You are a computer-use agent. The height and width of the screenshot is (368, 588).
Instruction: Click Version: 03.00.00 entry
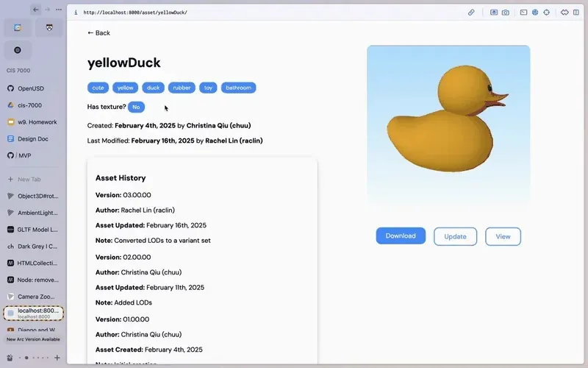pyautogui.click(x=123, y=195)
